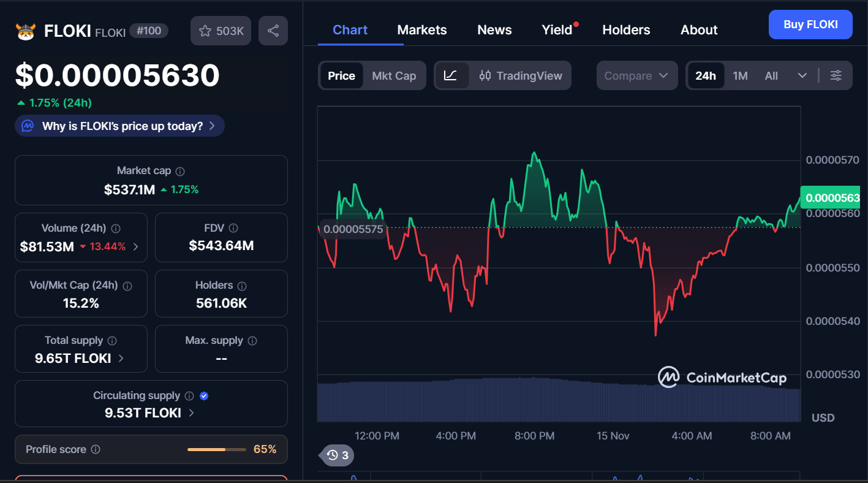Click the FDV info icon

click(233, 228)
